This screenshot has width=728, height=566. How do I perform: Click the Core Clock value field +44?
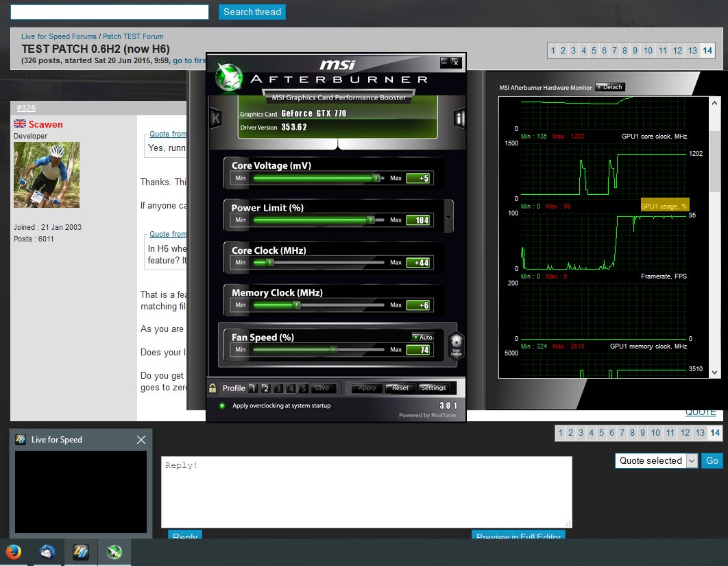coord(418,263)
